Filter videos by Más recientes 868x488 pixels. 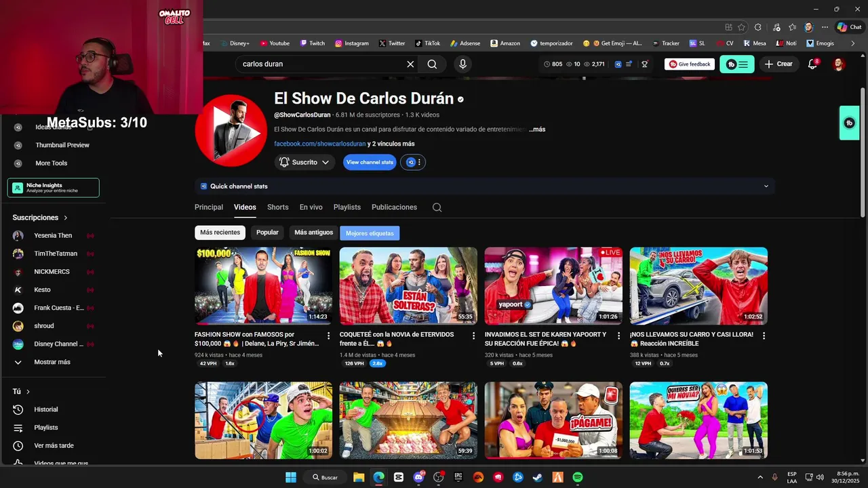[x=220, y=232]
